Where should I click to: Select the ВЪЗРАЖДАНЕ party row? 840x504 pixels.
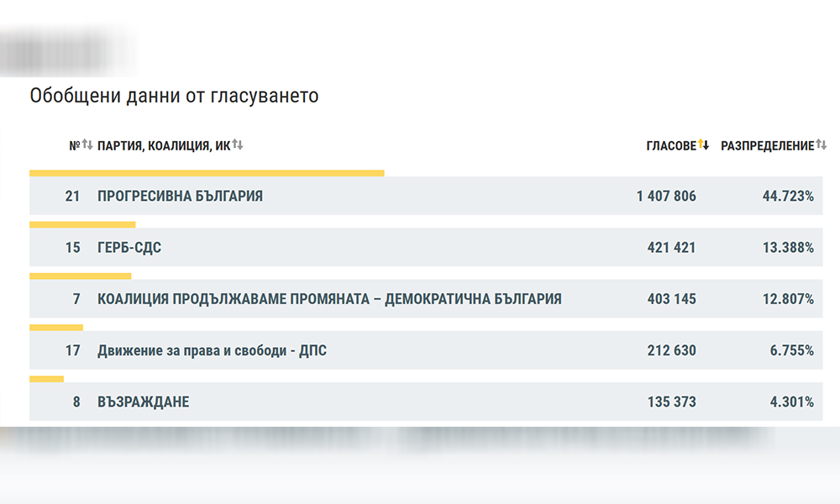426,402
